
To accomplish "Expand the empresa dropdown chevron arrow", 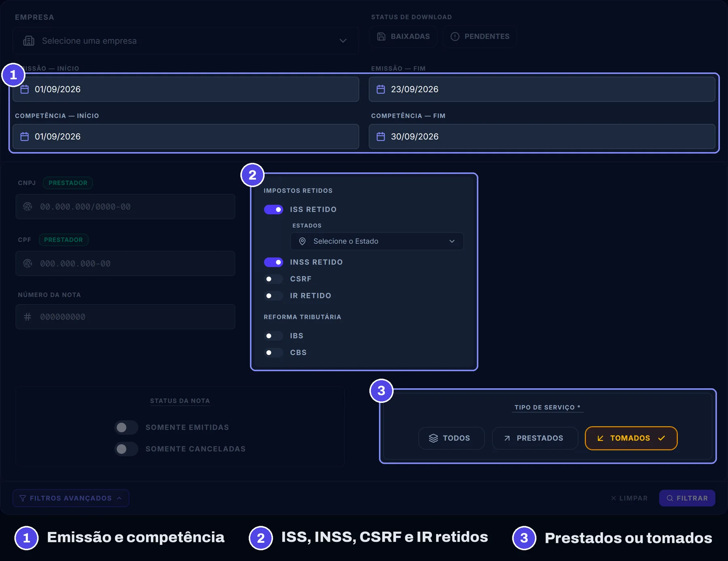I will 343,41.
